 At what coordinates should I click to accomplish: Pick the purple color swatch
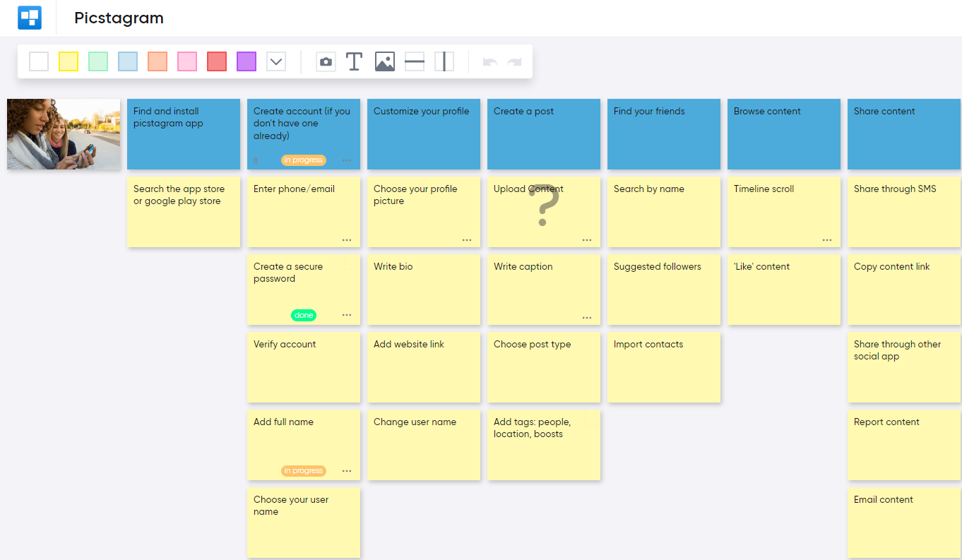[x=247, y=61]
